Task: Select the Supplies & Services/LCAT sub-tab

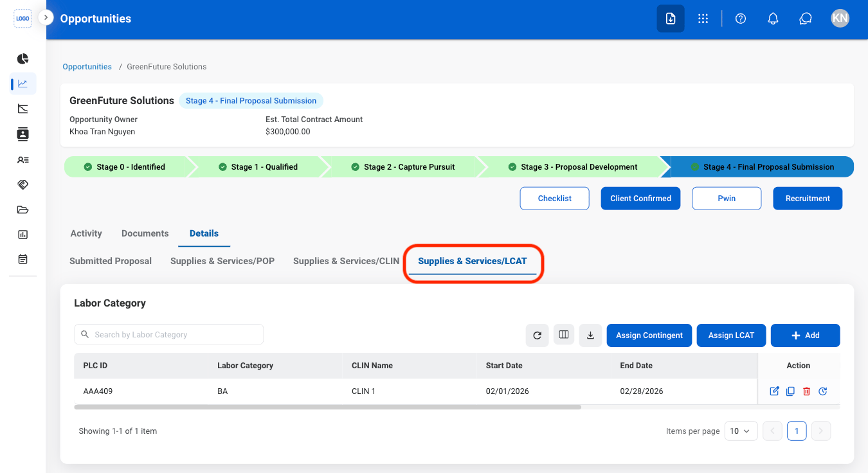Action: tap(473, 261)
